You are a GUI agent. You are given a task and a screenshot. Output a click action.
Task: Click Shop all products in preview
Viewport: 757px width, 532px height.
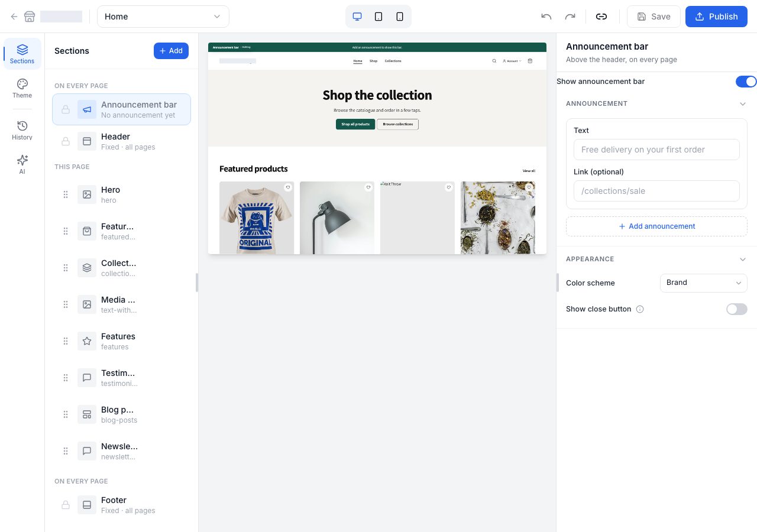(355, 124)
